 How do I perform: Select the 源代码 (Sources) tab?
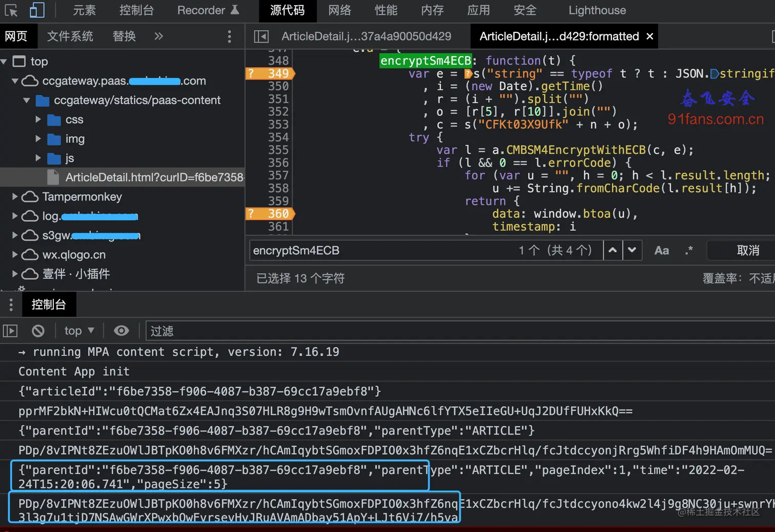point(287,10)
